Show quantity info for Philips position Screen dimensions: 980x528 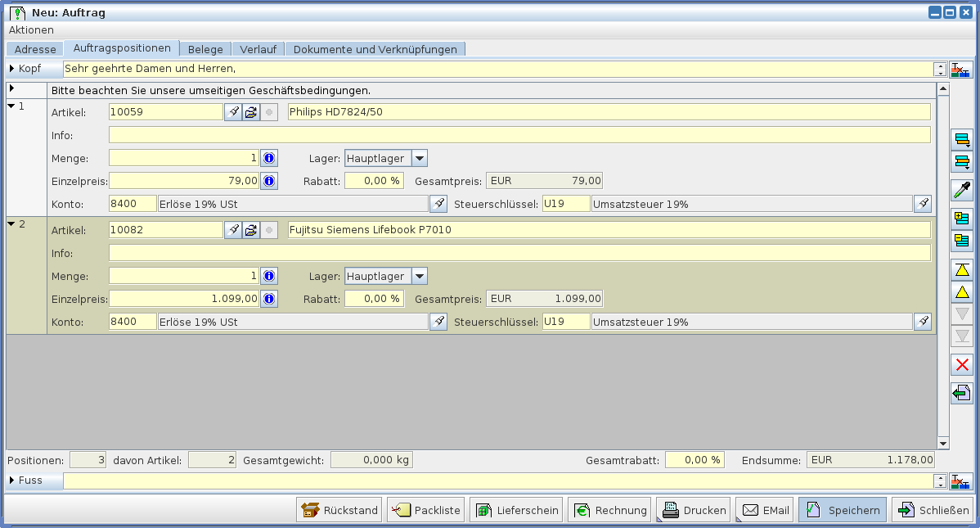268,158
